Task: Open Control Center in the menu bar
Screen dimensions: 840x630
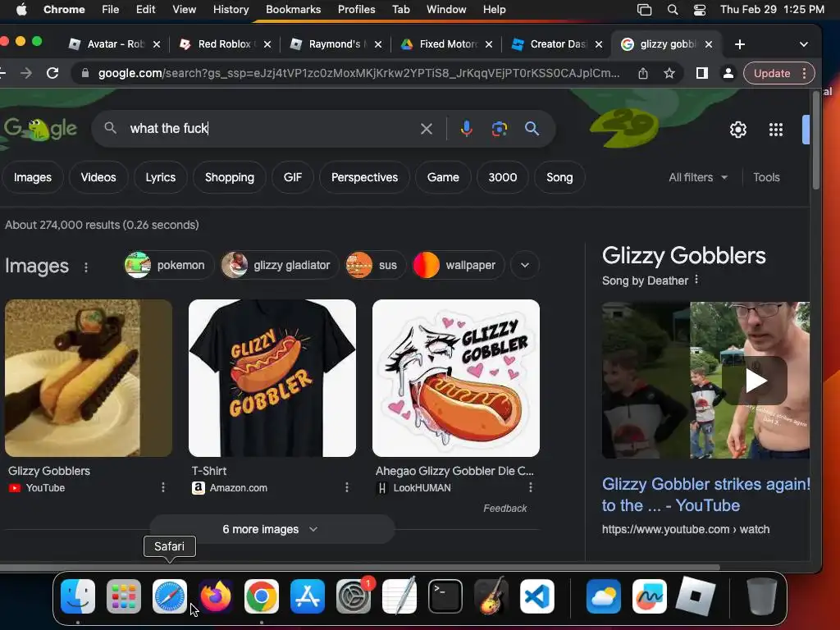Action: (700, 10)
